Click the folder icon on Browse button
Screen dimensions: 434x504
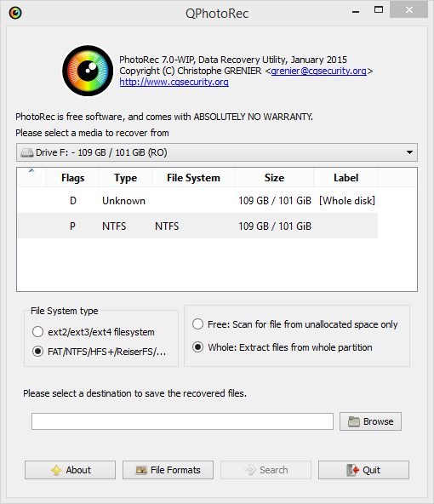[354, 421]
